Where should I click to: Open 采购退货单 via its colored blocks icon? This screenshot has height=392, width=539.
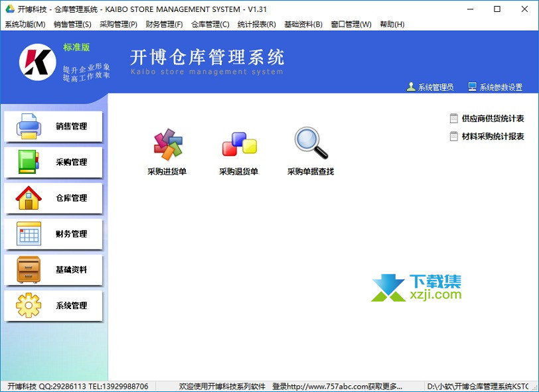pyautogui.click(x=240, y=144)
